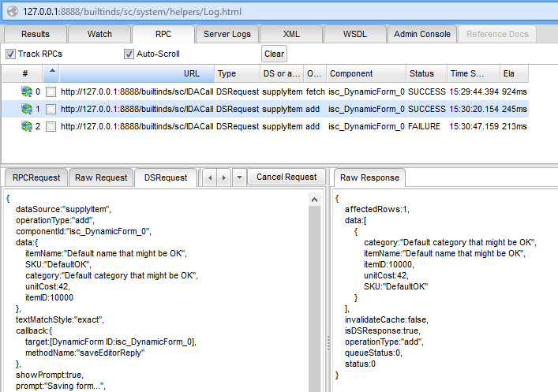Switch to the Server Logs tab
The width and height of the screenshot is (558, 392).
pos(227,34)
